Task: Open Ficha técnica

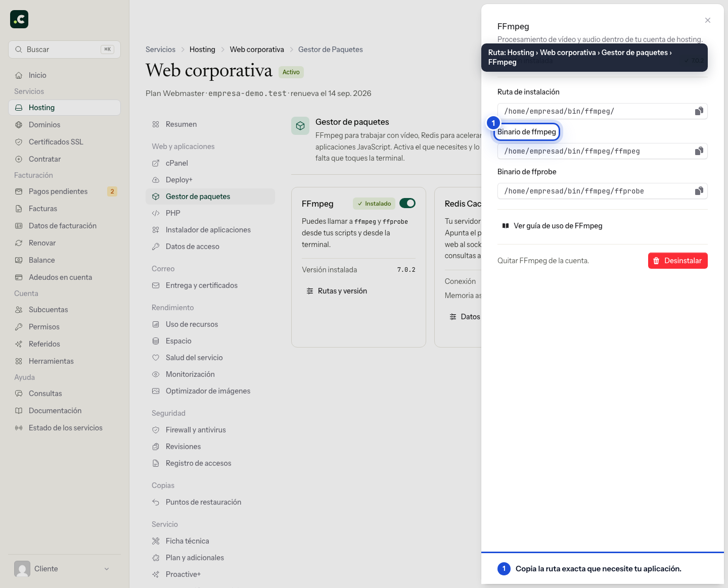Action: click(x=210, y=541)
